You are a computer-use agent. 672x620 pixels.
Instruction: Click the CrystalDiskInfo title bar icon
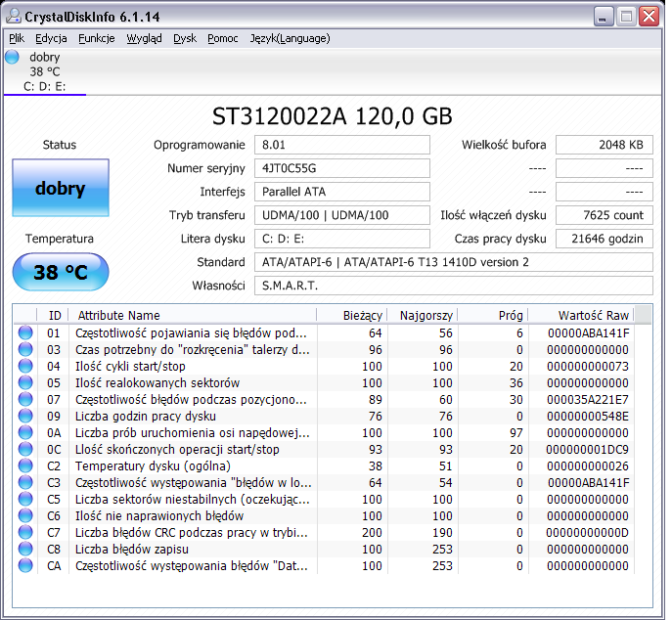click(x=14, y=16)
